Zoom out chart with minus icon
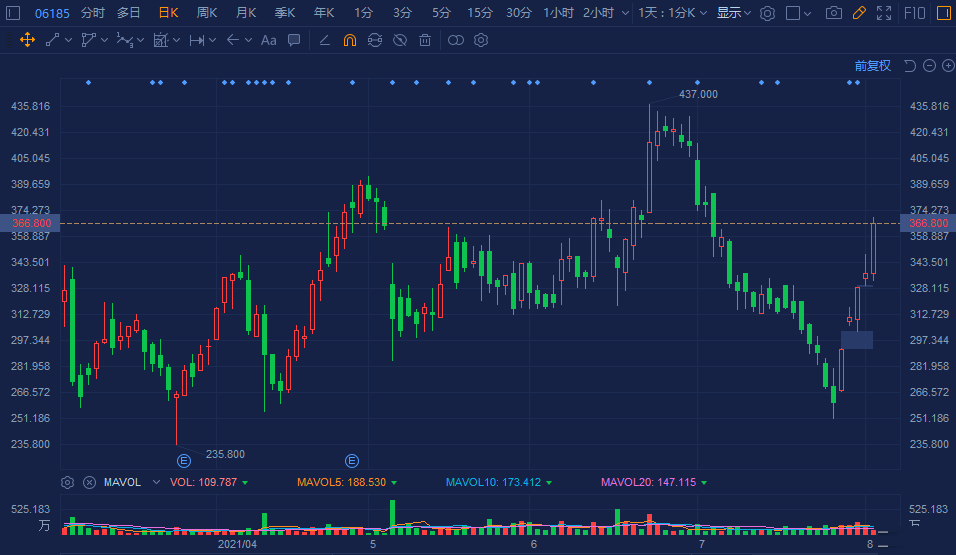 click(x=929, y=66)
